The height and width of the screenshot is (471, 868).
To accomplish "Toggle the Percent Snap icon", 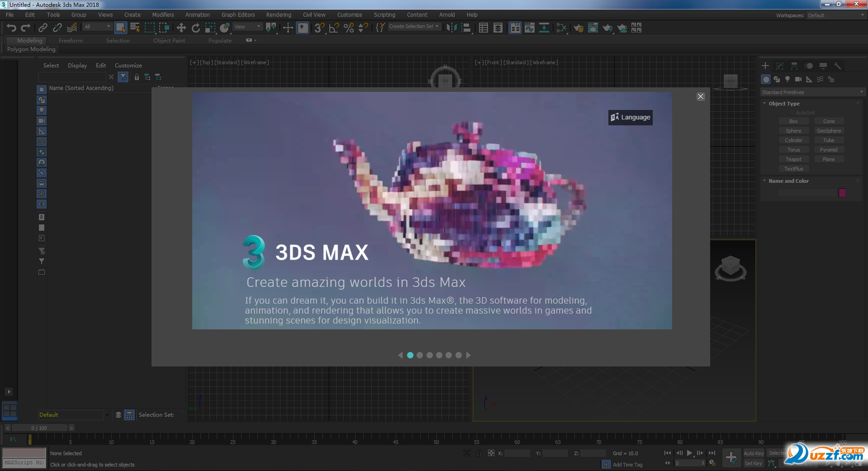I will coord(348,28).
